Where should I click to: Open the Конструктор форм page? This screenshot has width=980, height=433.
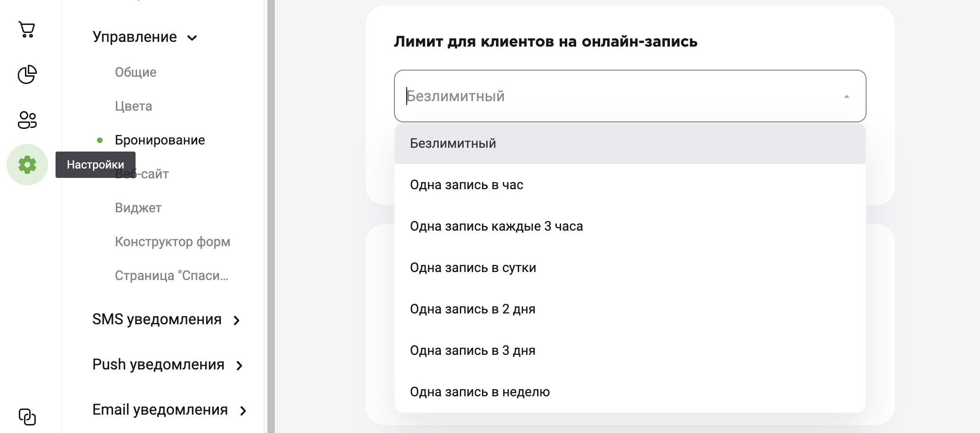pyautogui.click(x=172, y=242)
